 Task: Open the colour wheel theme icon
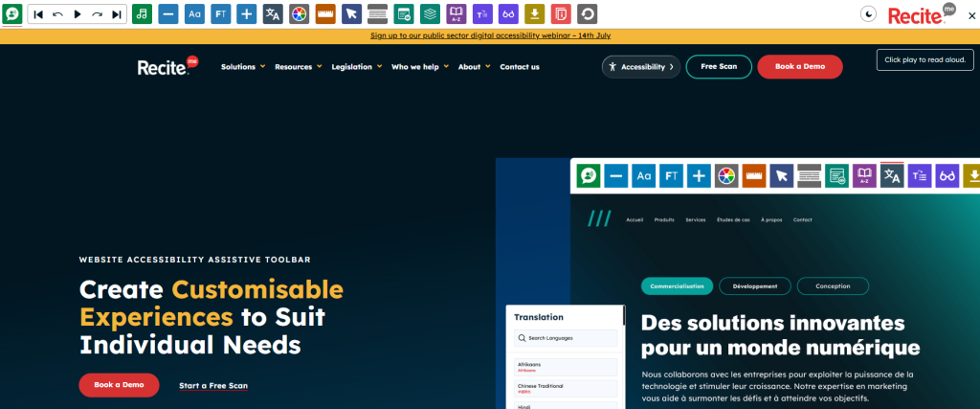click(300, 13)
